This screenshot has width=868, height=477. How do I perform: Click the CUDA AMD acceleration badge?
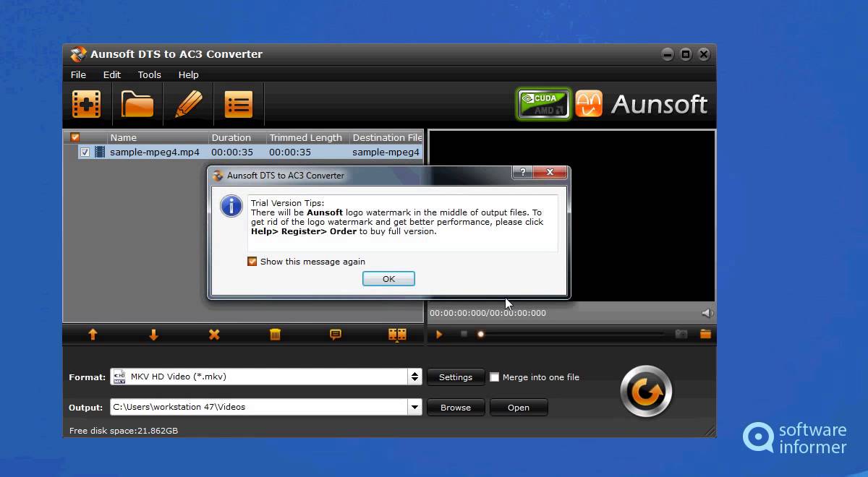[543, 104]
